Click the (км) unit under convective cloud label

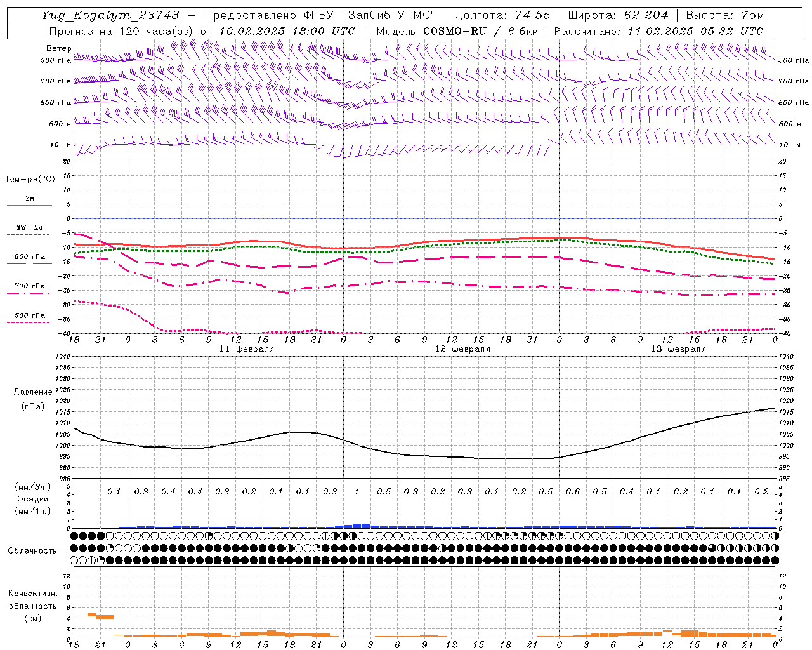[x=33, y=618]
